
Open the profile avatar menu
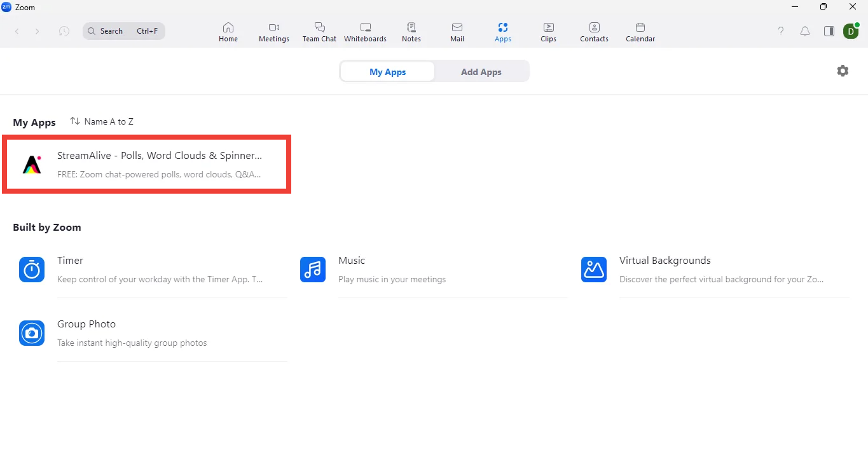(x=851, y=31)
